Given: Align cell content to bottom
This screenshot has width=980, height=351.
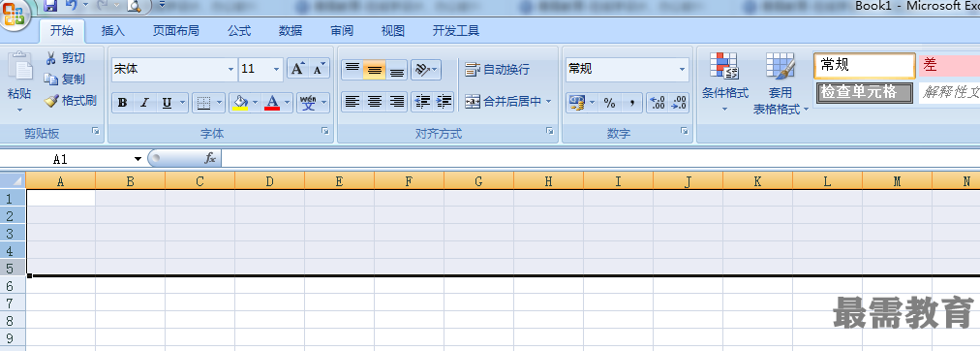Looking at the screenshot, I should click(396, 70).
